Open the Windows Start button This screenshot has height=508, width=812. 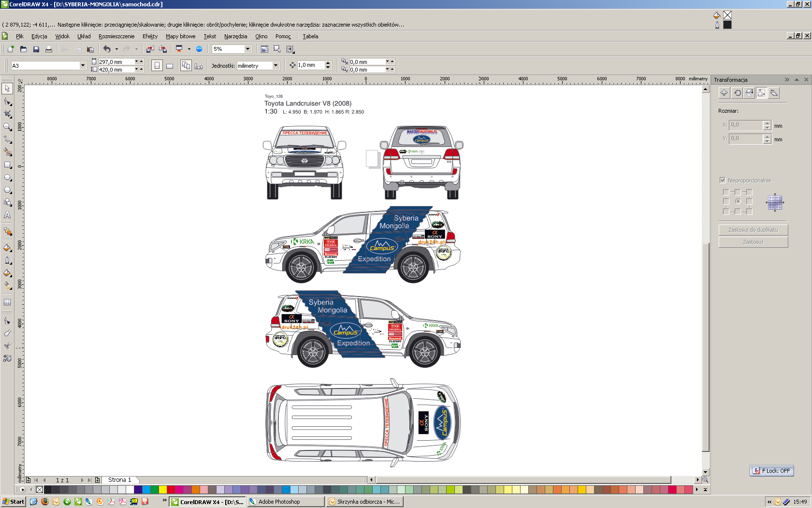coord(13,502)
